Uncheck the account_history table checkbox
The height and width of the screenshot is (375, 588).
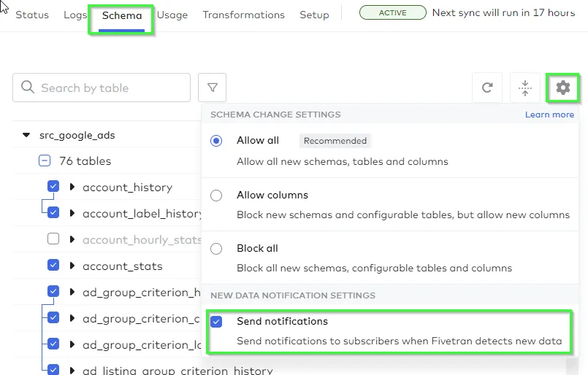point(53,187)
